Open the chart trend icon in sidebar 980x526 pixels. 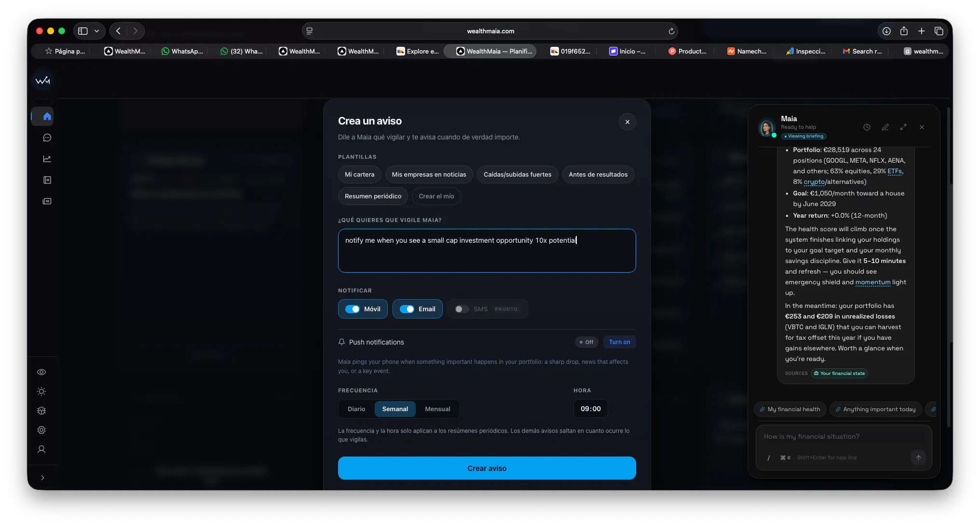tap(47, 159)
